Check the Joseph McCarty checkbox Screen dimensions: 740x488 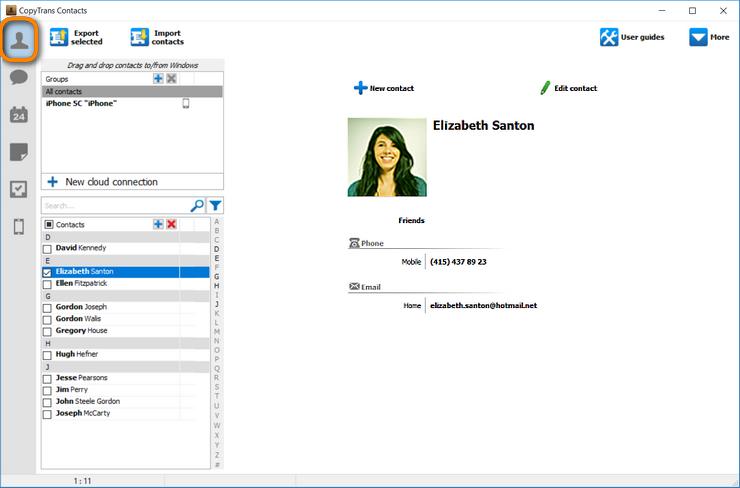coord(47,414)
